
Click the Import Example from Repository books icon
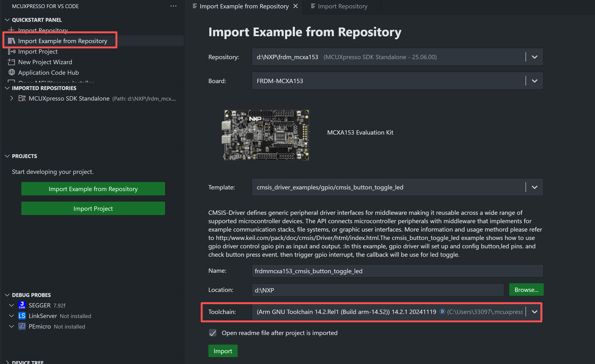11,41
